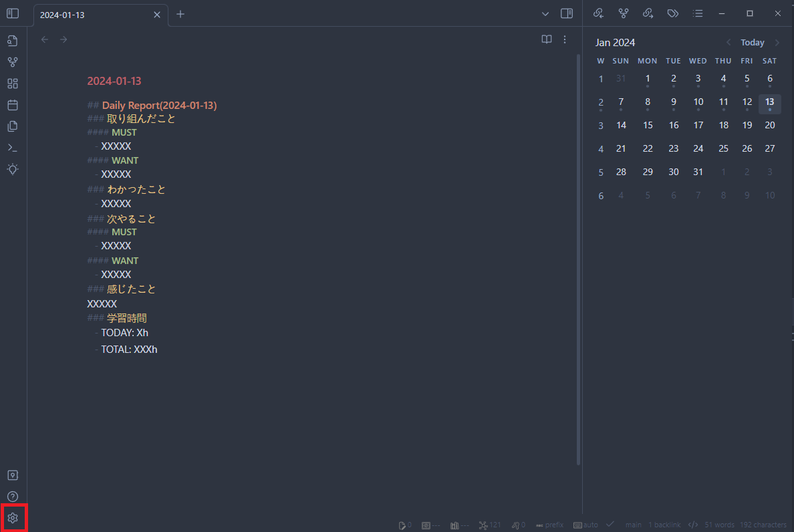The height and width of the screenshot is (532, 794).
Task: Close the 2024-01-13 tab
Action: (x=157, y=15)
